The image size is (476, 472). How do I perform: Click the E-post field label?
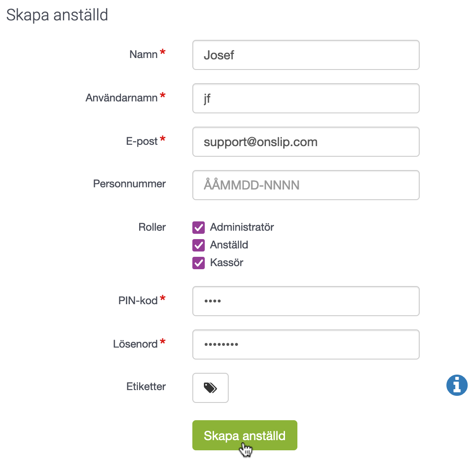[142, 141]
